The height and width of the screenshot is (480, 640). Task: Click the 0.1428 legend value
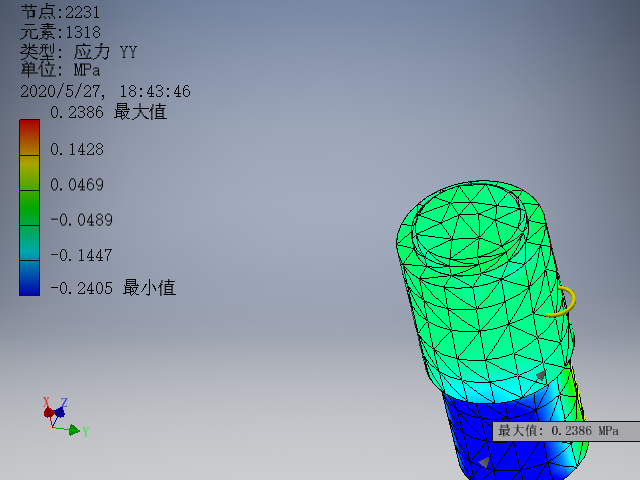pyautogui.click(x=77, y=149)
